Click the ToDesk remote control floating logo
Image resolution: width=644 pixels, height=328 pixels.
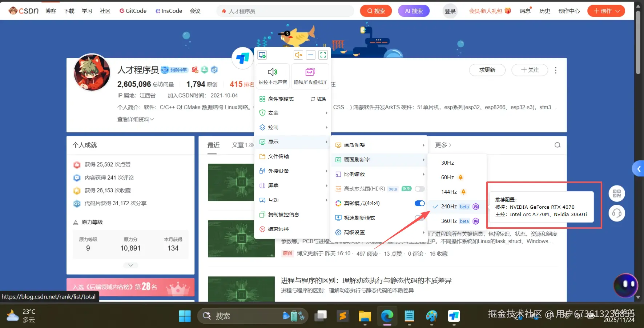[242, 58]
